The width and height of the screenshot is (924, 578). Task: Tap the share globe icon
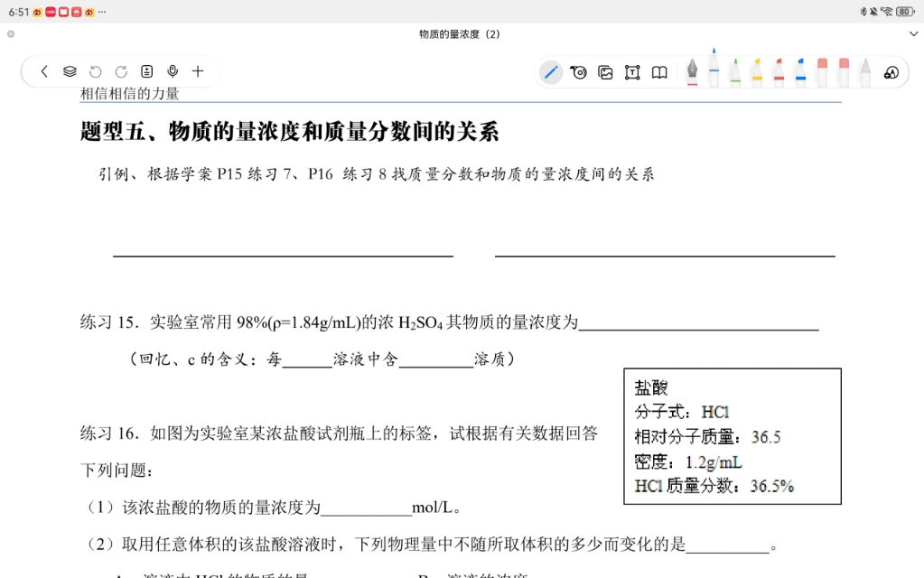click(x=890, y=71)
